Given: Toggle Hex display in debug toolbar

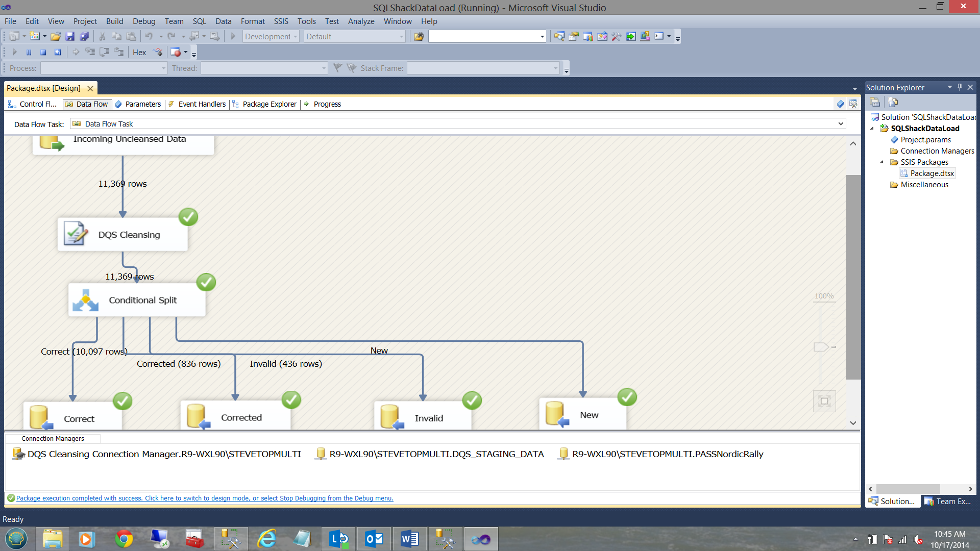Looking at the screenshot, I should click(x=139, y=52).
